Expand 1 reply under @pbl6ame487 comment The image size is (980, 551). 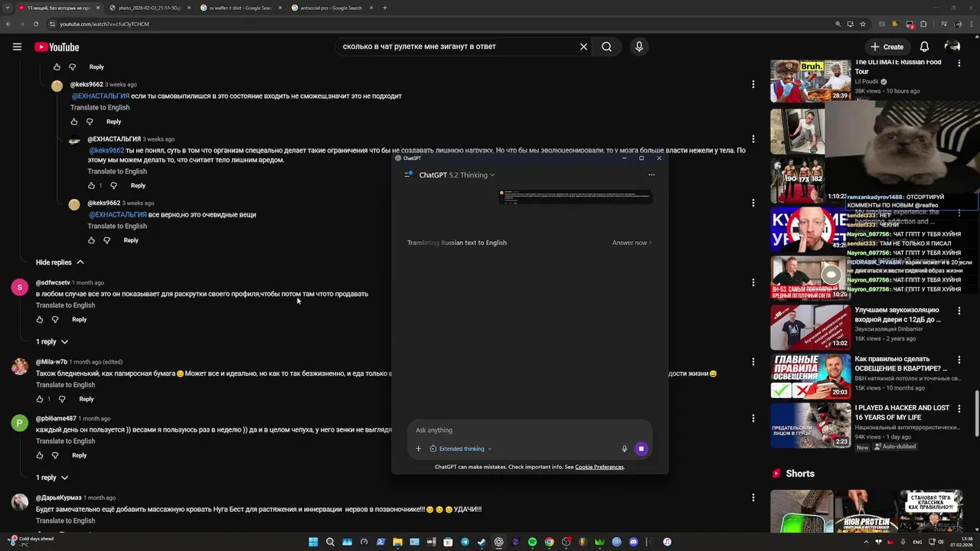click(x=52, y=478)
